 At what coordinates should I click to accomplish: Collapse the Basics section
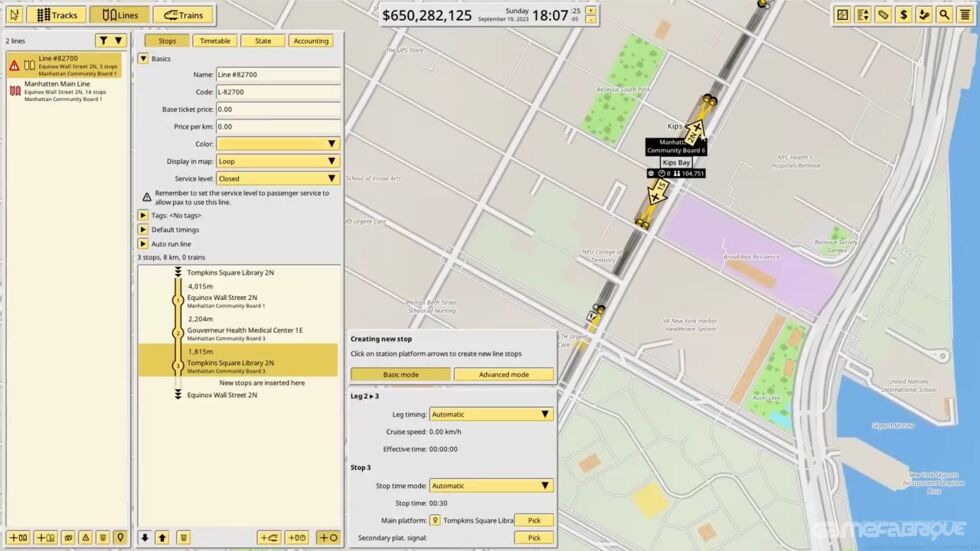coord(143,58)
